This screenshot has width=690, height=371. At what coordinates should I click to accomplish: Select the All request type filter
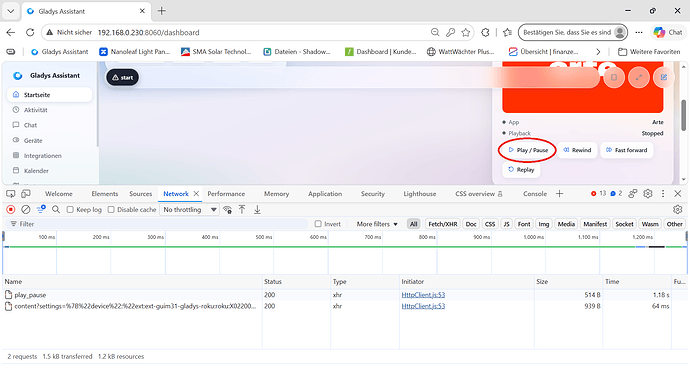pos(414,224)
